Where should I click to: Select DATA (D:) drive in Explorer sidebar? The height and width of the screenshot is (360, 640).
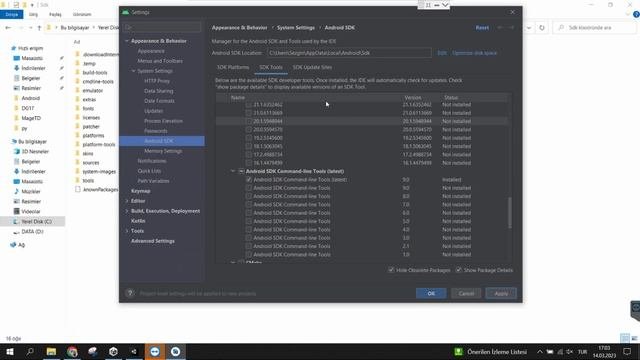[x=32, y=231]
